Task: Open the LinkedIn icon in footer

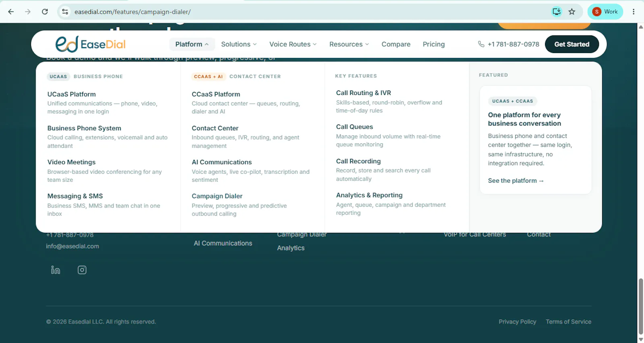Action: 56,270
